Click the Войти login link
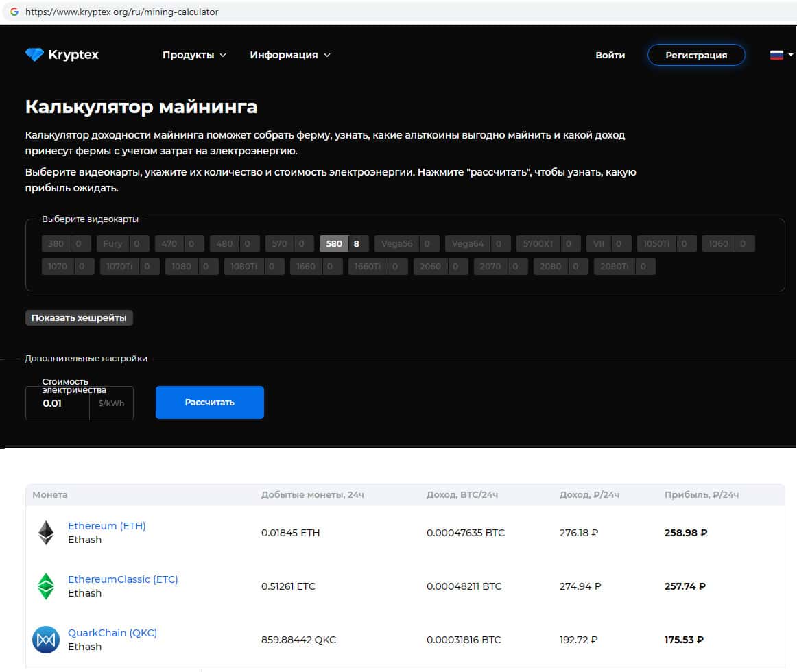This screenshot has width=797, height=672. (x=610, y=55)
